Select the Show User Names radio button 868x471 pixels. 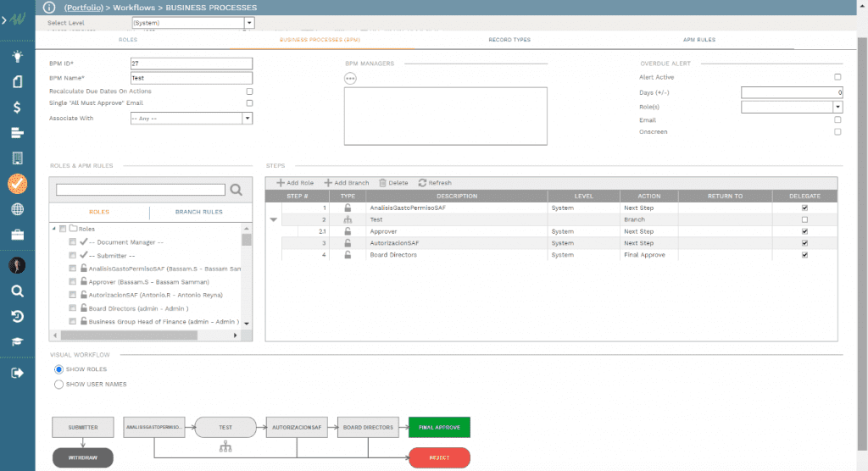(58, 384)
